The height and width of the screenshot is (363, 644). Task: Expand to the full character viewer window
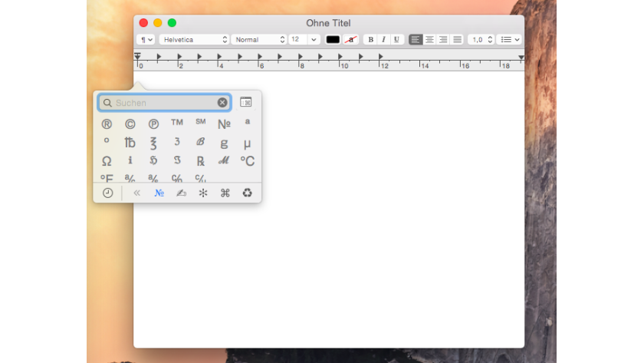click(245, 102)
